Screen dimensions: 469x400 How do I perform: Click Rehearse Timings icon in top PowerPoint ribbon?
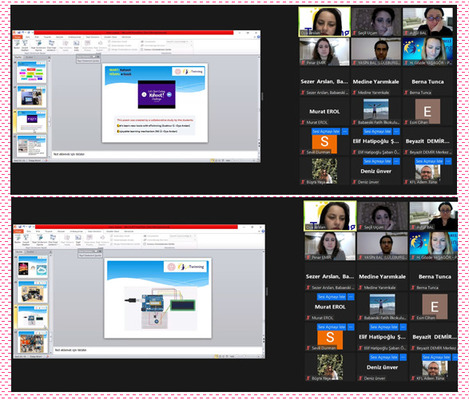pos(88,44)
